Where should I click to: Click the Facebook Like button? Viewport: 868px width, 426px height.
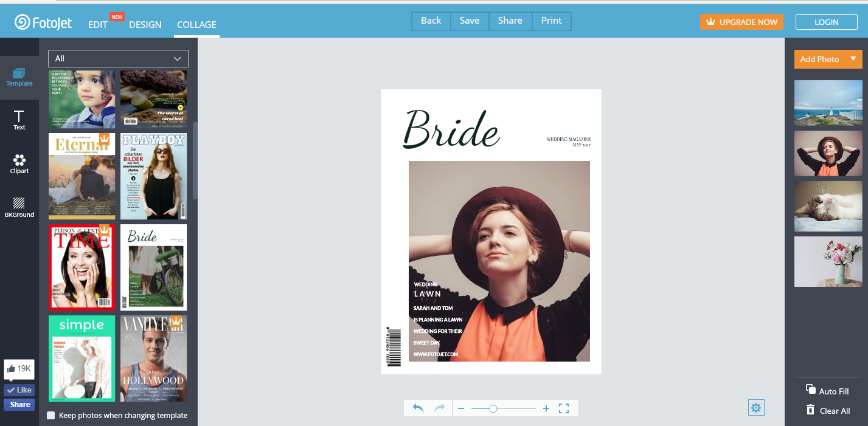coord(19,390)
